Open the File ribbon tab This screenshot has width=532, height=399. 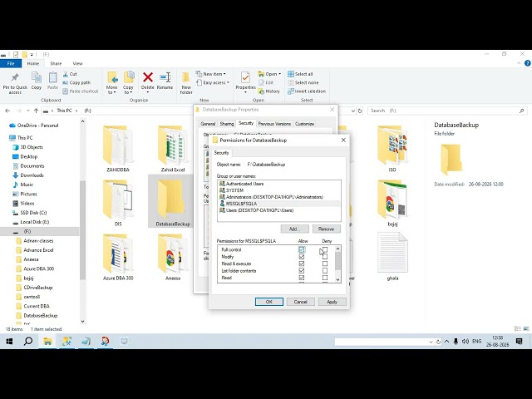[x=11, y=63]
